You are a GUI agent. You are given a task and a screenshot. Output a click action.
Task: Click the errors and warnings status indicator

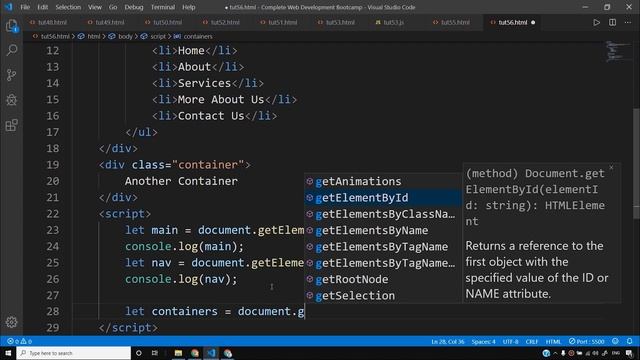point(19,341)
